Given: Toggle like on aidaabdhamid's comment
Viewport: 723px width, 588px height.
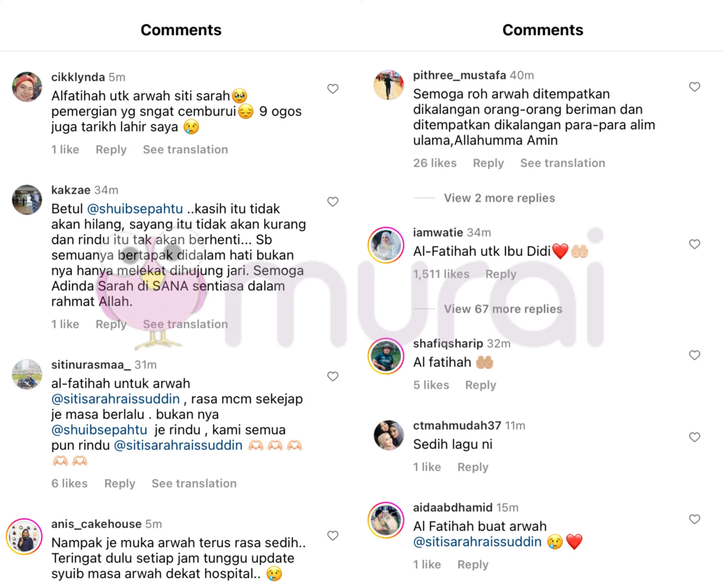Looking at the screenshot, I should pyautogui.click(x=694, y=519).
